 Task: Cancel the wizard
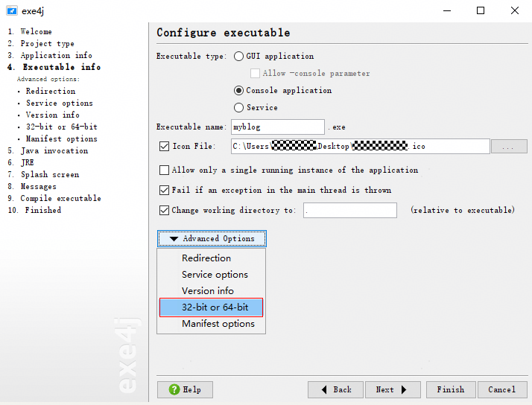coord(502,390)
